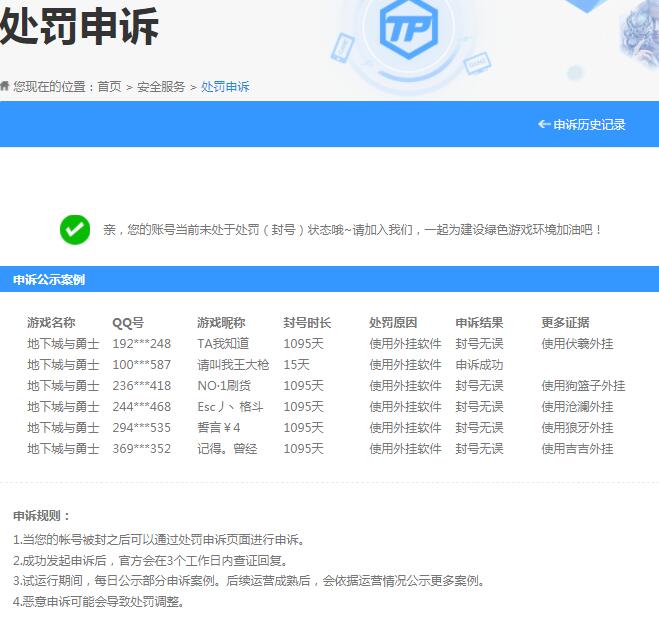Select 处罚申诉 in the breadcrumb path

click(225, 87)
